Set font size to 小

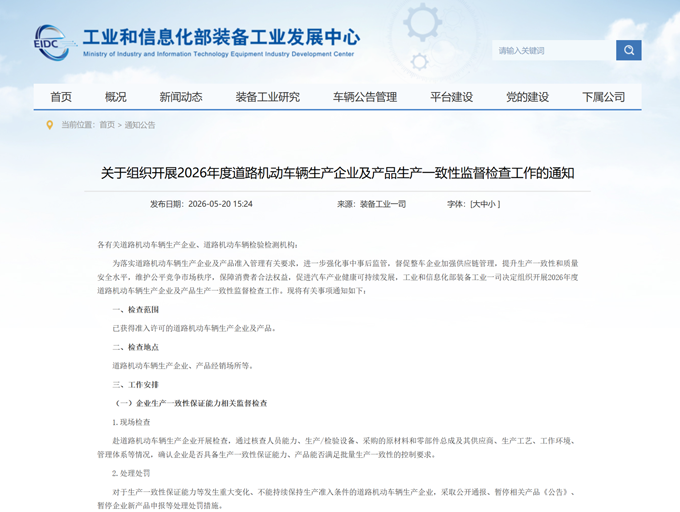492,204
